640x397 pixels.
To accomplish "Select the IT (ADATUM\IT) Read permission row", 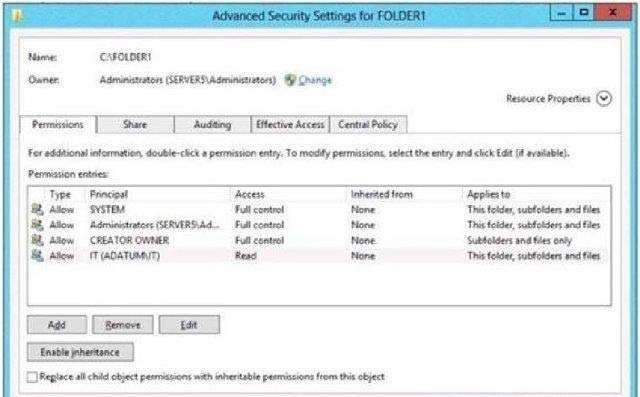I will click(319, 256).
